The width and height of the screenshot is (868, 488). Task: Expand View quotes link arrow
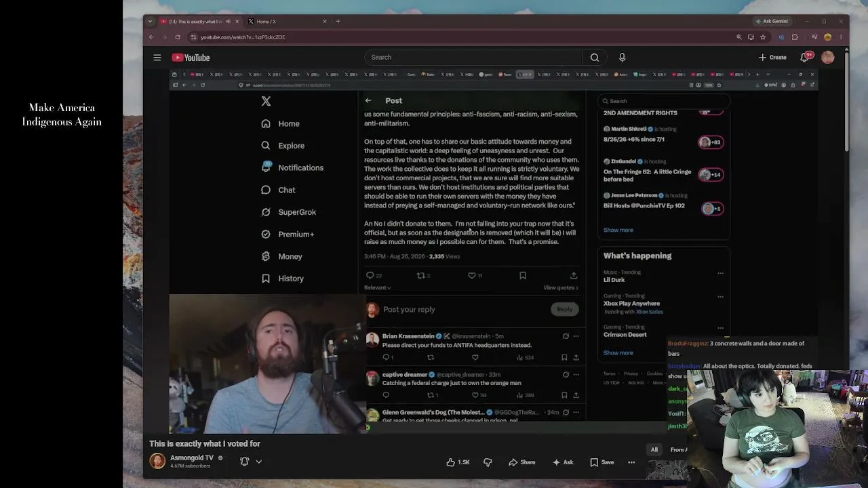(x=561, y=287)
